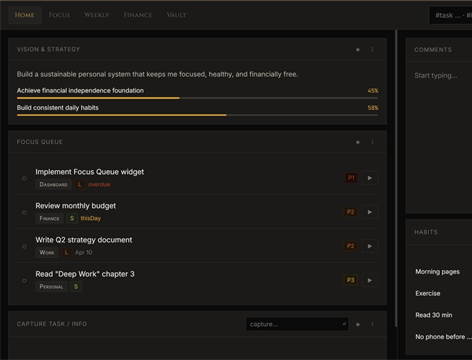
Task: Open the Capture Task / Info three-dot menu
Action: [372, 324]
